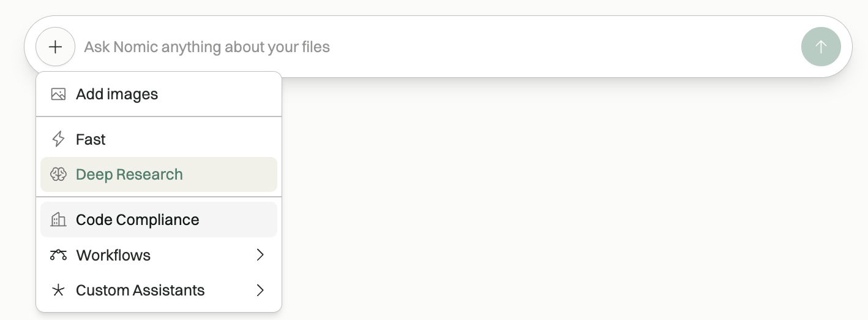The width and height of the screenshot is (868, 320).
Task: Click the asterisk Custom Assistants icon
Action: pyautogui.click(x=58, y=290)
